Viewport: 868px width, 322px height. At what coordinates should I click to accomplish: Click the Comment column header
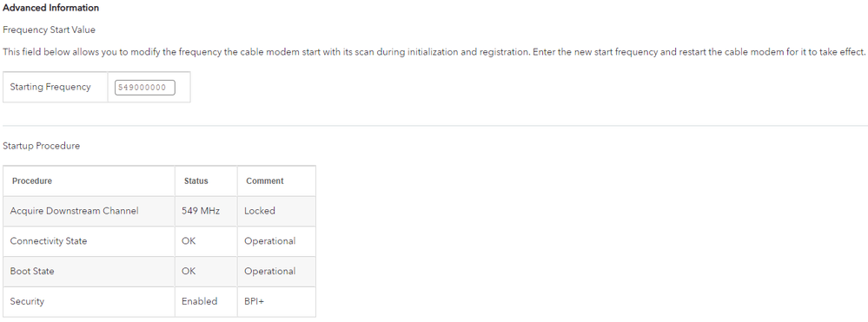(276, 181)
